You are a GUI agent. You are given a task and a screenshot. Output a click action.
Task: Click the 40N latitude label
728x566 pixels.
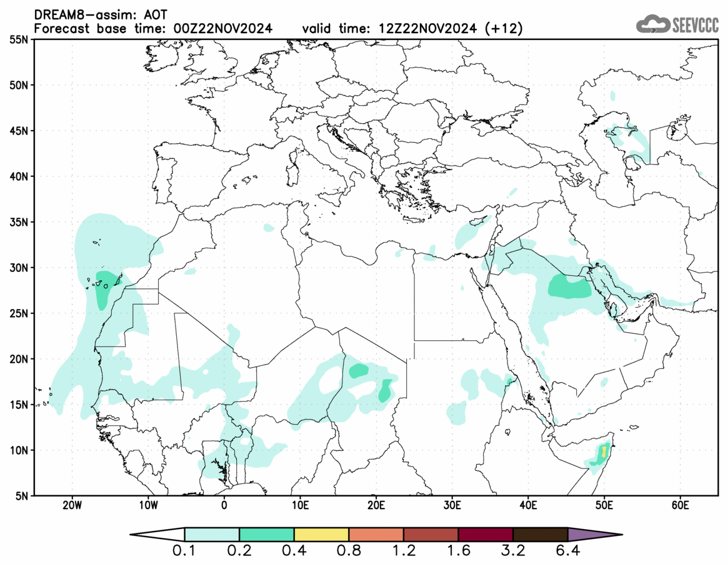point(19,176)
